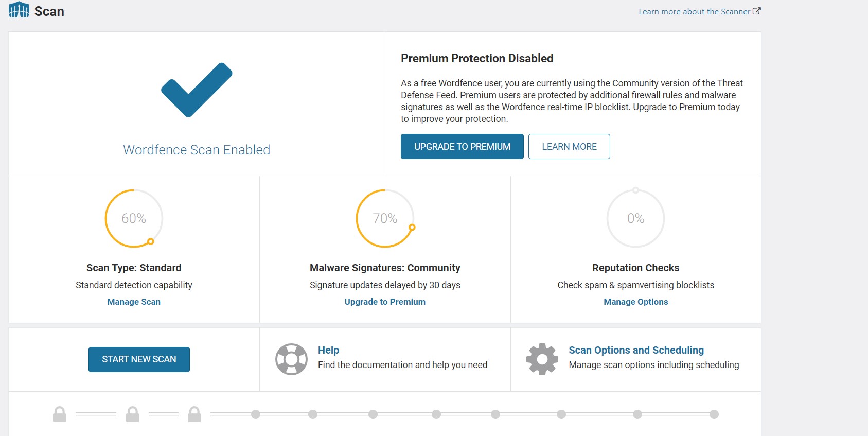Click the first padlock icon
Image resolution: width=868 pixels, height=436 pixels.
(x=60, y=414)
